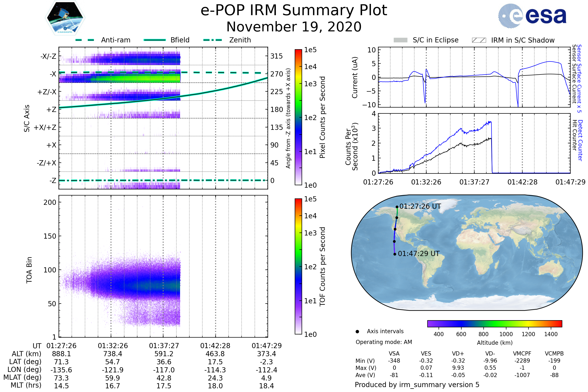Click the CASSIOPE satellite mission logo

pyautogui.click(x=65, y=18)
